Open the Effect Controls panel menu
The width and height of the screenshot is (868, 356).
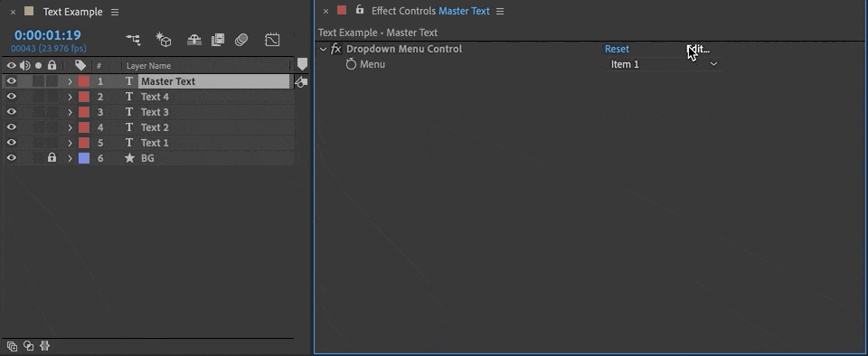point(500,11)
